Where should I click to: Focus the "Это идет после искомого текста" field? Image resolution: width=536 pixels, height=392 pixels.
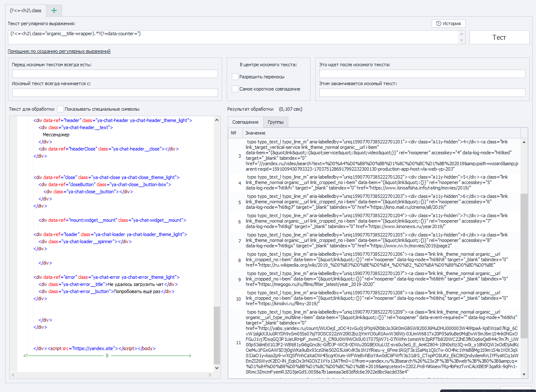422,74
